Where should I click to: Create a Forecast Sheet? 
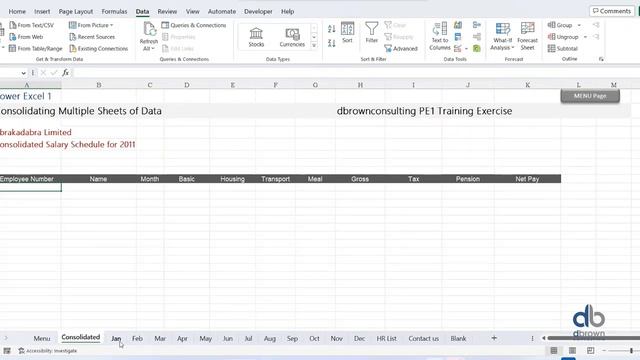pos(527,36)
